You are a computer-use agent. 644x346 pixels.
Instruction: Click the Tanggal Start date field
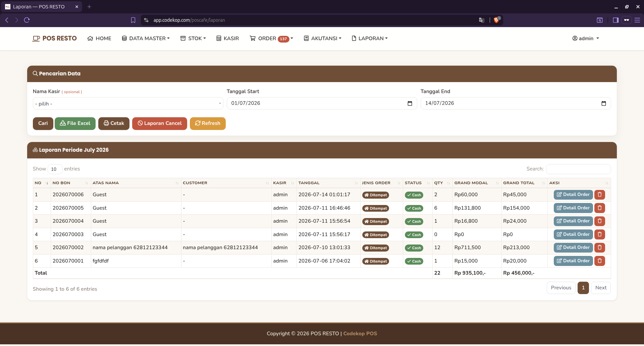click(x=322, y=103)
